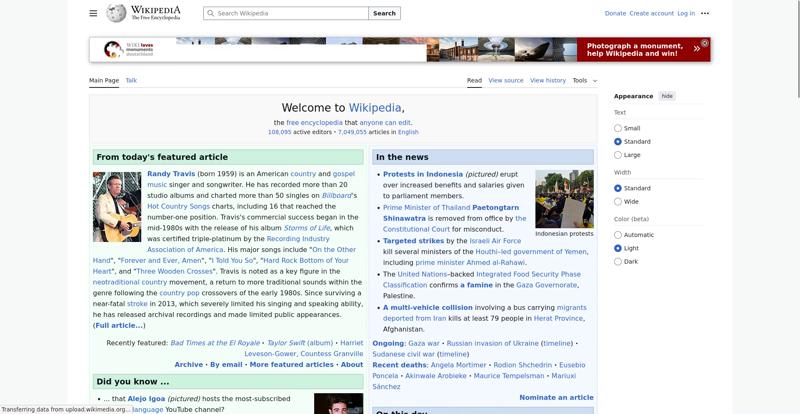Select Dark color mode
The height and width of the screenshot is (414, 800).
(x=618, y=261)
